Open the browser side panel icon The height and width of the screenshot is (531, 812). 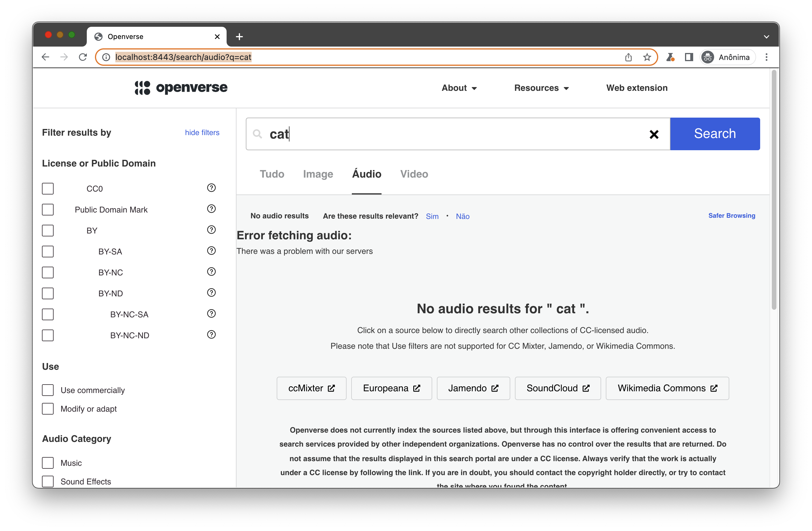click(x=689, y=57)
